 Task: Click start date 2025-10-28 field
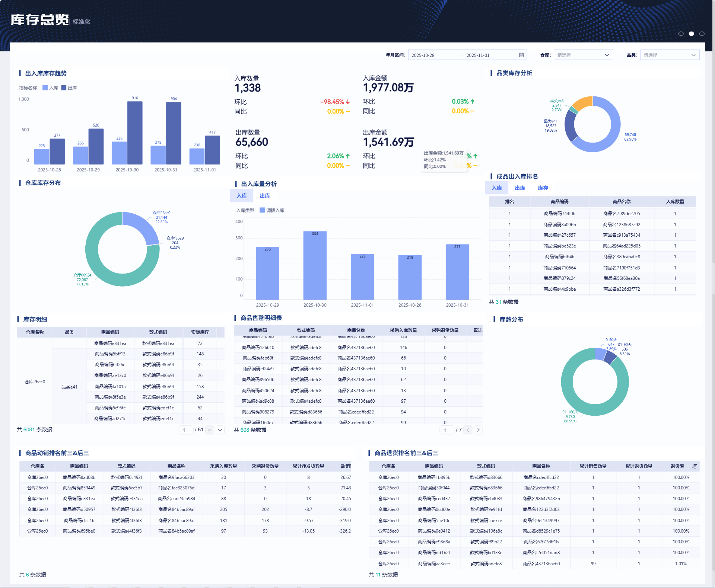pyautogui.click(x=423, y=55)
